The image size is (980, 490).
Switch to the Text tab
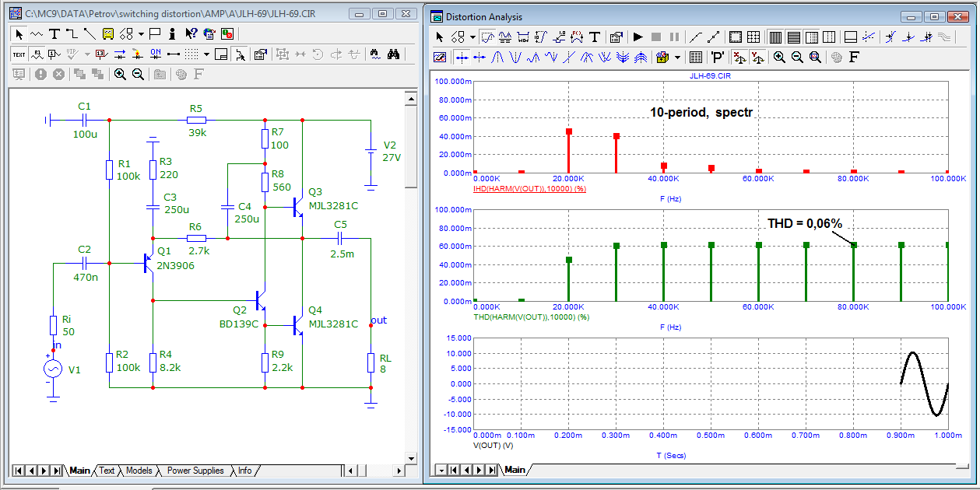pos(107,471)
